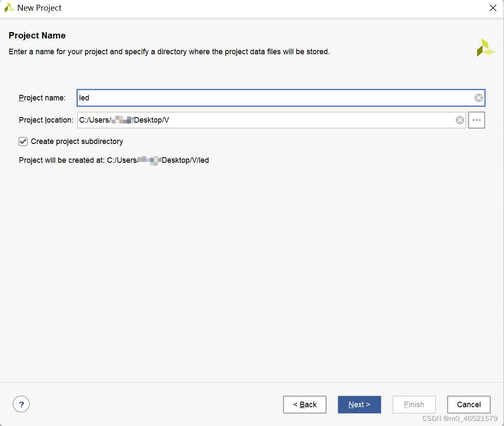Click the "Create project subdirectory" label text
The width and height of the screenshot is (504, 426).
click(77, 141)
